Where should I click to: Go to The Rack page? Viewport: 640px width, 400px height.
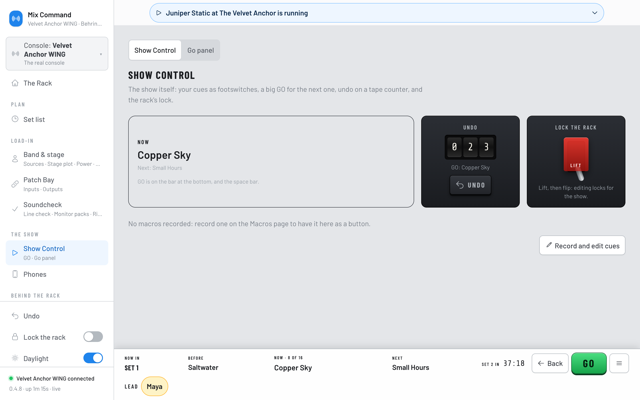[x=57, y=83]
